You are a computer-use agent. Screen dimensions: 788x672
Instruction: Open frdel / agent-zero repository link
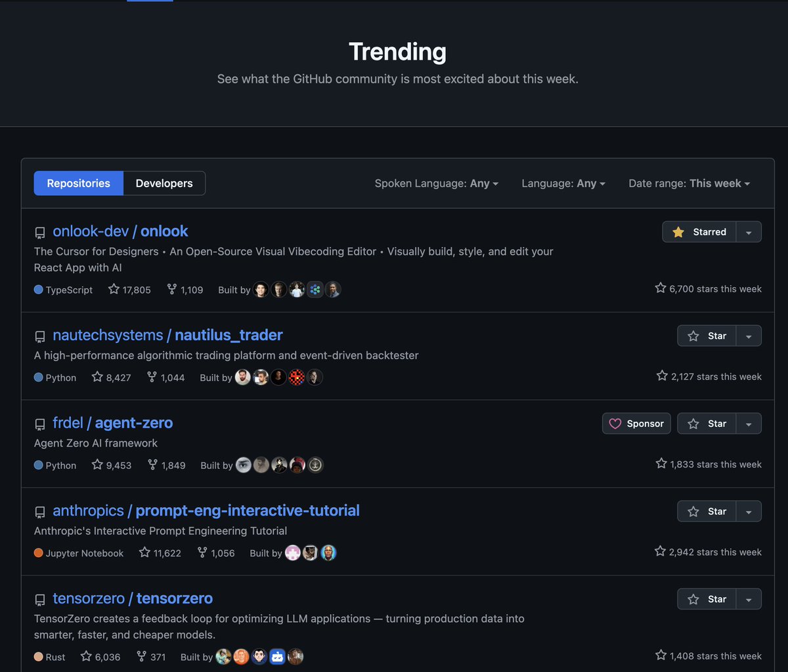(113, 423)
